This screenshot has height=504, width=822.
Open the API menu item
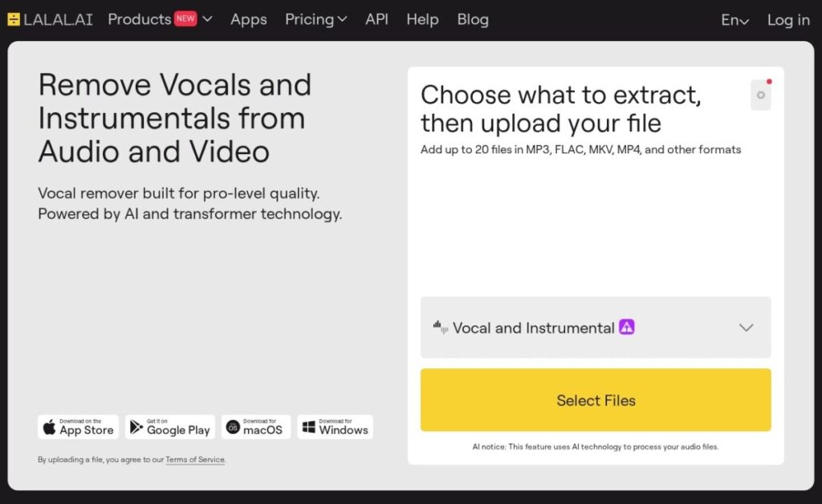pos(376,19)
